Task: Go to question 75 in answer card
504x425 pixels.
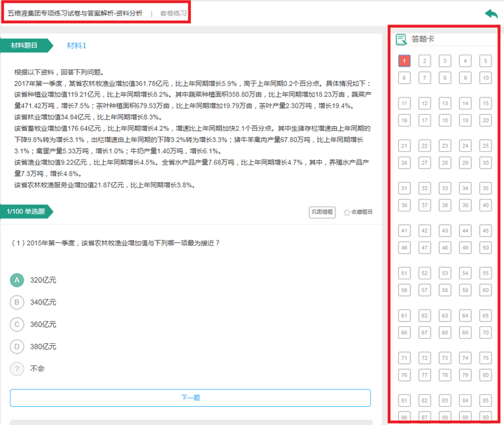Action: pos(486,358)
